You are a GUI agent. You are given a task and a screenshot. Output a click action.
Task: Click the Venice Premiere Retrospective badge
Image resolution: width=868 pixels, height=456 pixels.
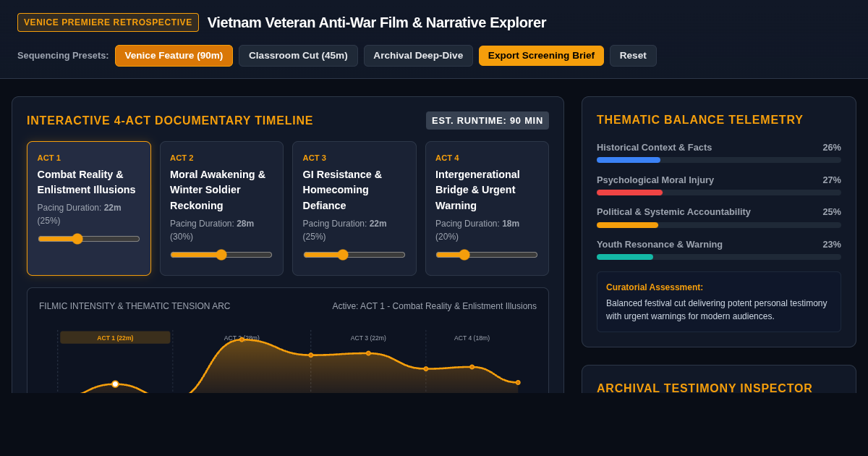(108, 22)
